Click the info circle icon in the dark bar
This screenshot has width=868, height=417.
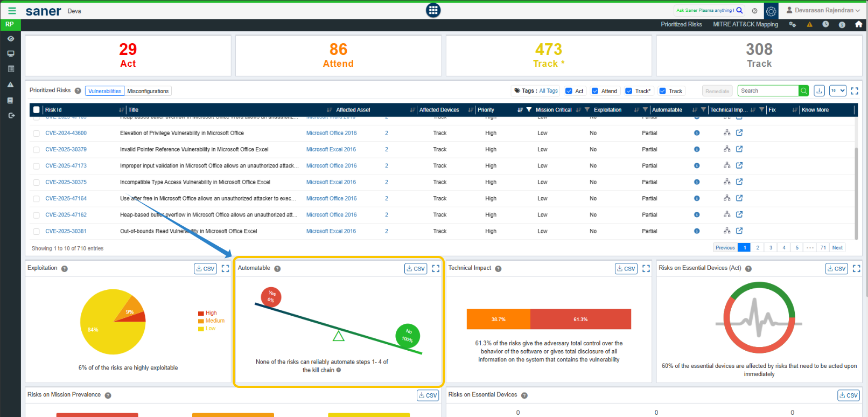click(x=842, y=24)
